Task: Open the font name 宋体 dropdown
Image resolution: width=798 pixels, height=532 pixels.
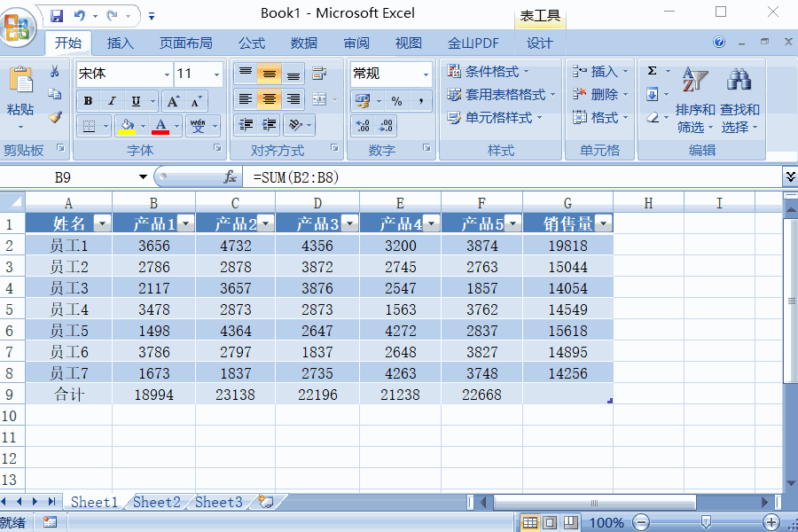Action: click(167, 74)
